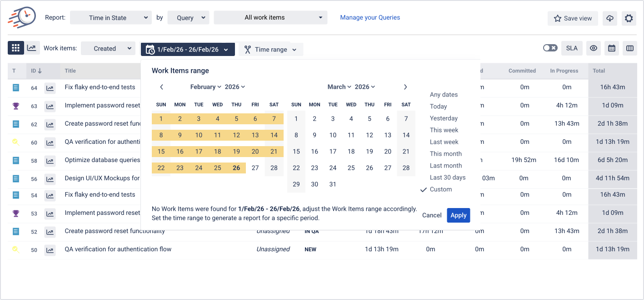
Task: Choose the This month preset
Action: coord(445,154)
